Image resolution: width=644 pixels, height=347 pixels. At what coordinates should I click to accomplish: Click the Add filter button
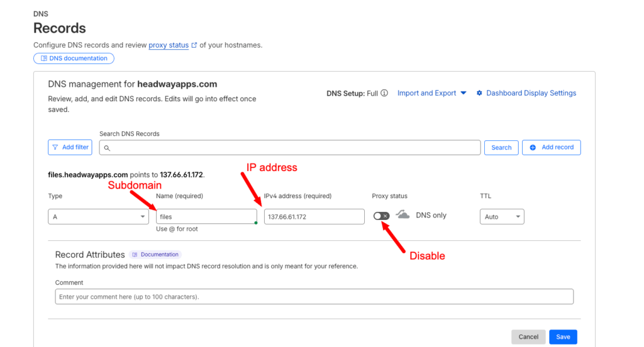[70, 148]
